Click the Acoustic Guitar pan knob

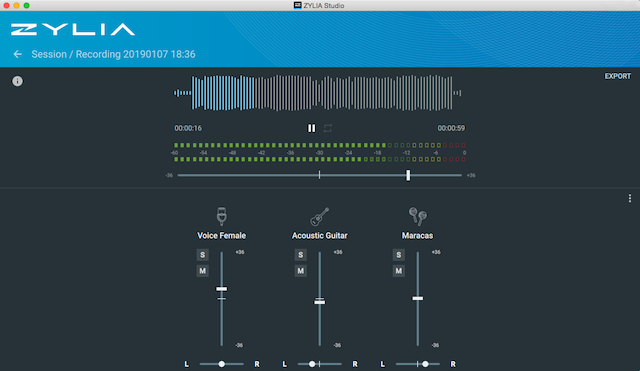pos(312,364)
